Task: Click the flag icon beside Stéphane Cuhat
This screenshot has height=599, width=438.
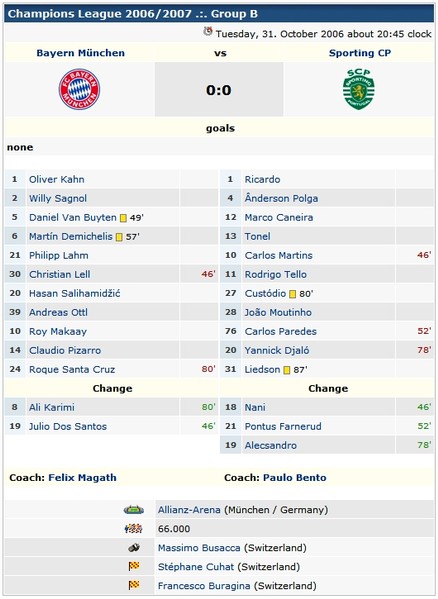Action: 134,566
